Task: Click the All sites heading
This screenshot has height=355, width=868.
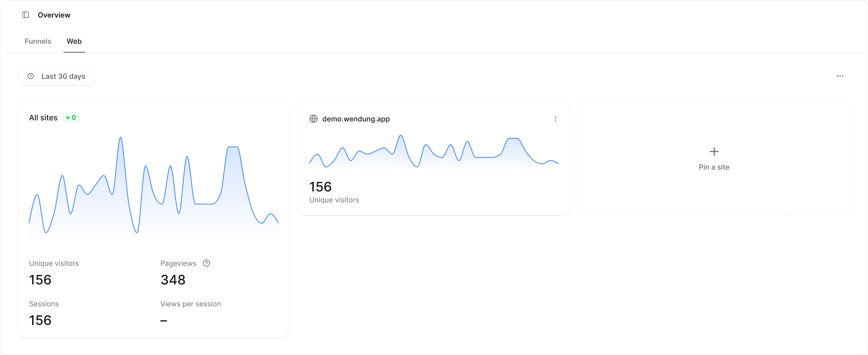Action: 43,118
